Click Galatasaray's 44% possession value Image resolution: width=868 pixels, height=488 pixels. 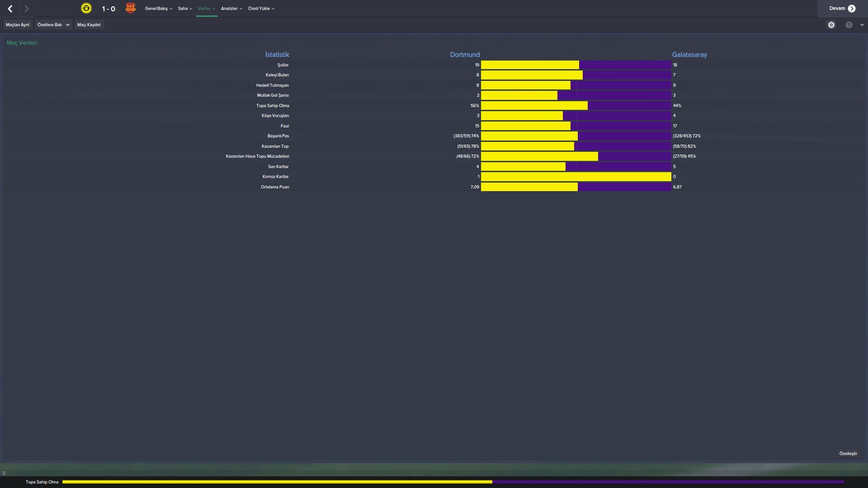point(677,106)
